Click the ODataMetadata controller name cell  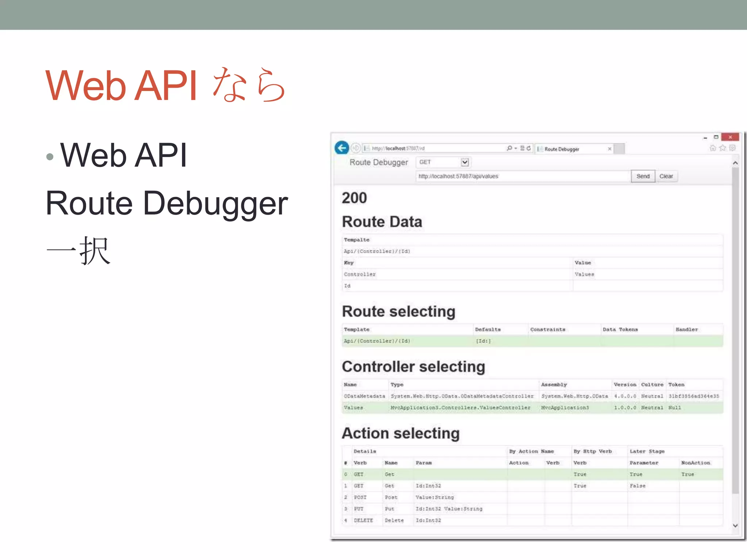(x=364, y=396)
